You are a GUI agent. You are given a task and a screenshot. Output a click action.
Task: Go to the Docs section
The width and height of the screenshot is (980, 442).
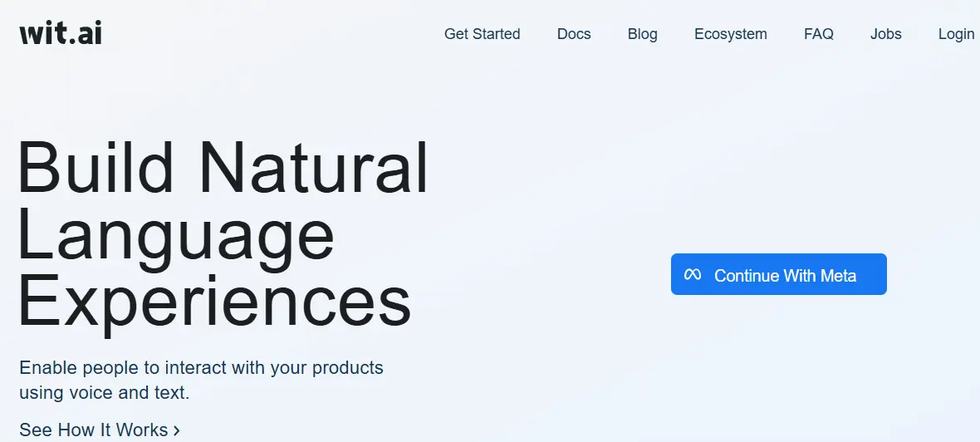[574, 34]
